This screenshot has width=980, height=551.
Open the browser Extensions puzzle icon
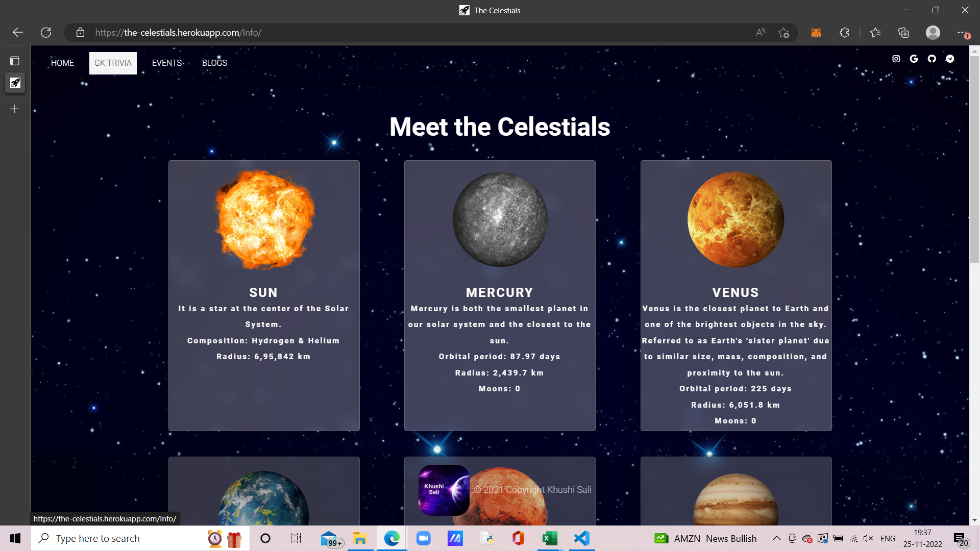coord(844,33)
